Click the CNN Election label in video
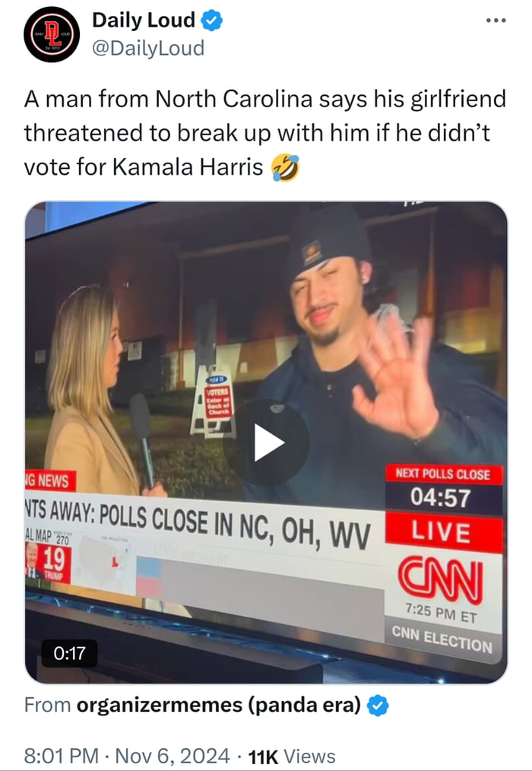532x771 pixels. pyautogui.click(x=442, y=638)
